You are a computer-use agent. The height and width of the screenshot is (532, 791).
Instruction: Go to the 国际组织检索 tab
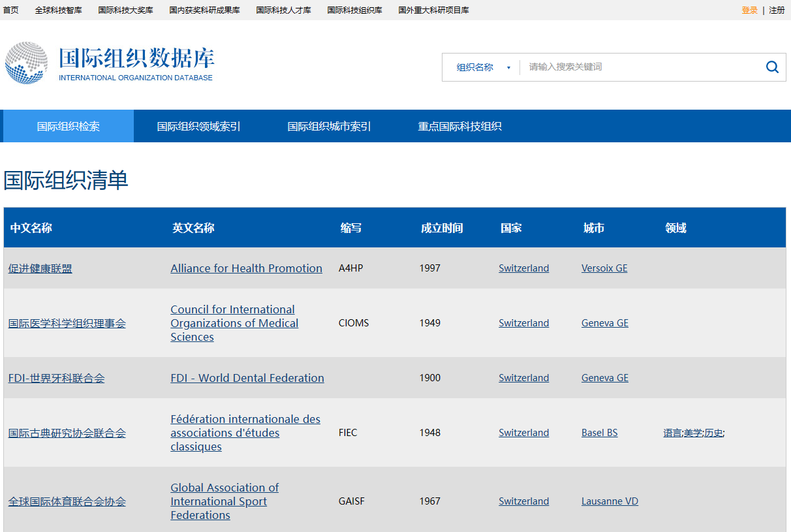[x=69, y=127]
